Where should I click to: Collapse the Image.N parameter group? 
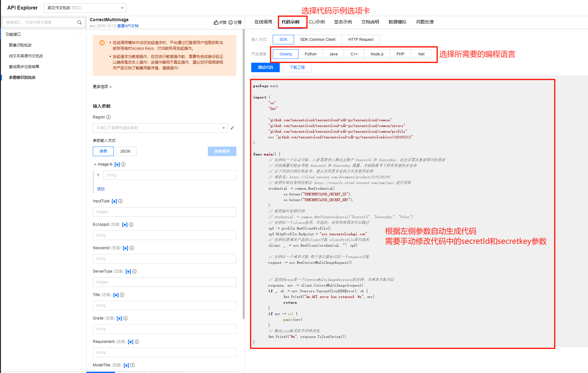pyautogui.click(x=95, y=164)
